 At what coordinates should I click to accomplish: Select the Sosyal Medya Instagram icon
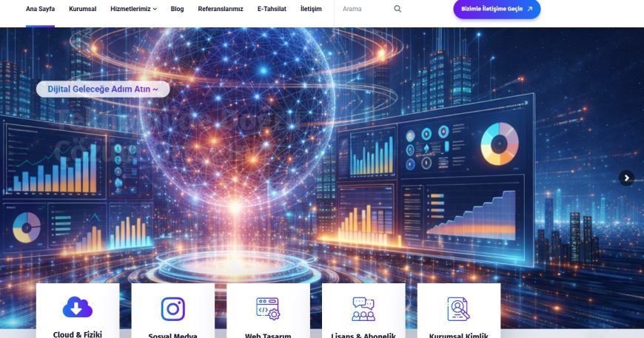(x=172, y=309)
